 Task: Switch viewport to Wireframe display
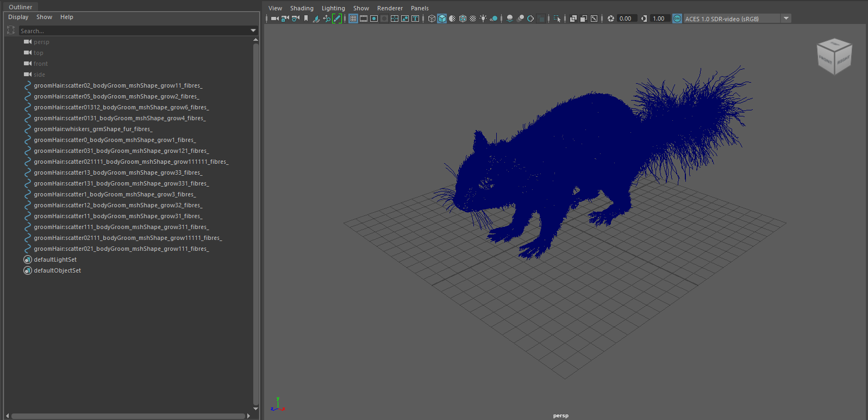(x=432, y=18)
